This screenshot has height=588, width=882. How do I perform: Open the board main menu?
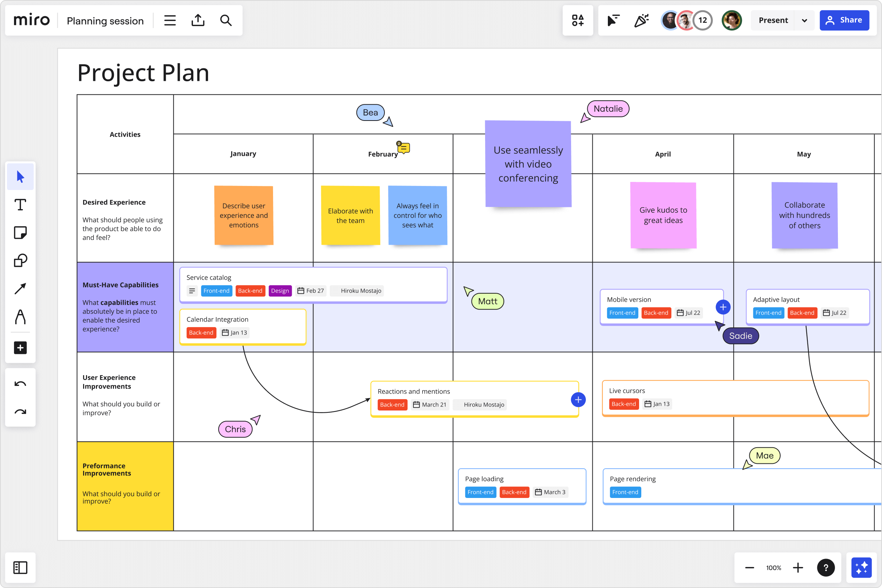[x=169, y=20]
